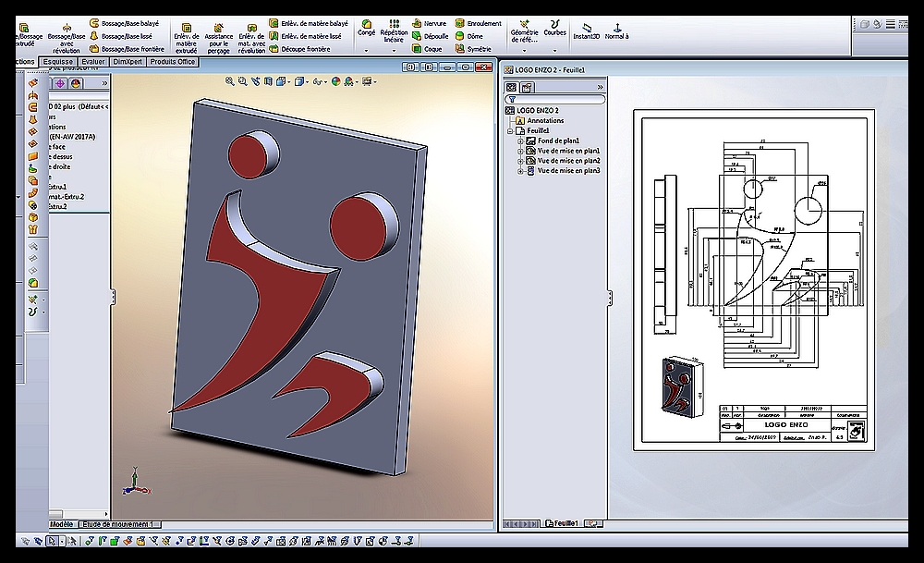
Task: Click the Coque shell tool
Action: point(429,49)
